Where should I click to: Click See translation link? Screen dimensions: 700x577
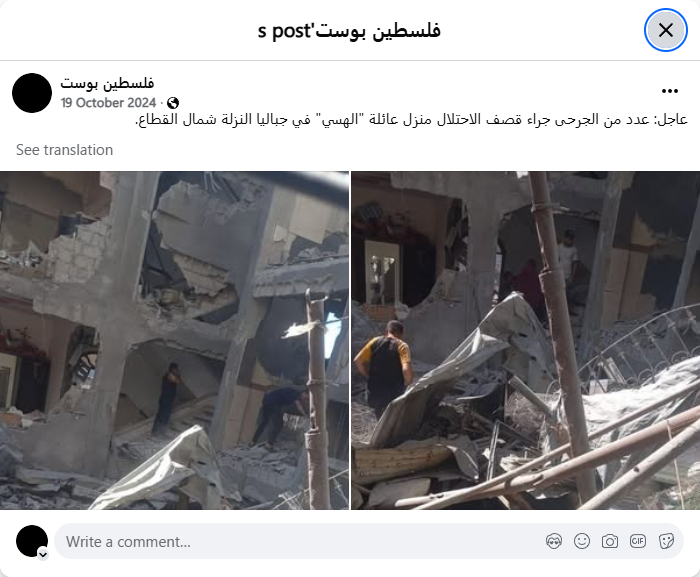click(64, 150)
